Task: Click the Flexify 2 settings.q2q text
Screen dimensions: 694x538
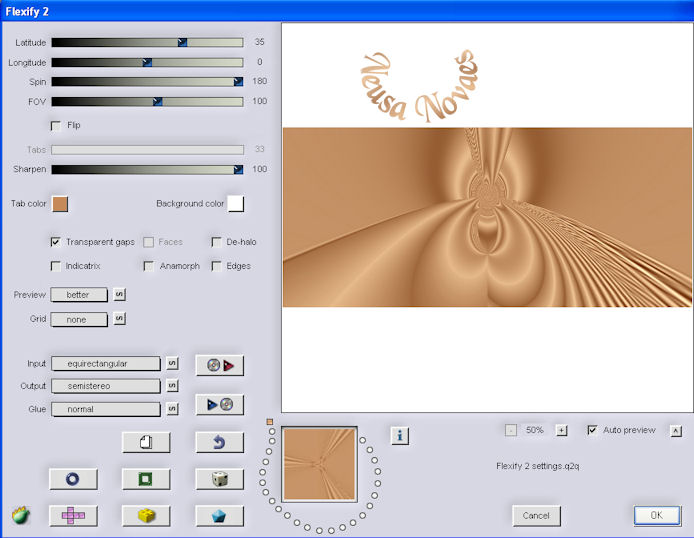Action: [x=538, y=466]
